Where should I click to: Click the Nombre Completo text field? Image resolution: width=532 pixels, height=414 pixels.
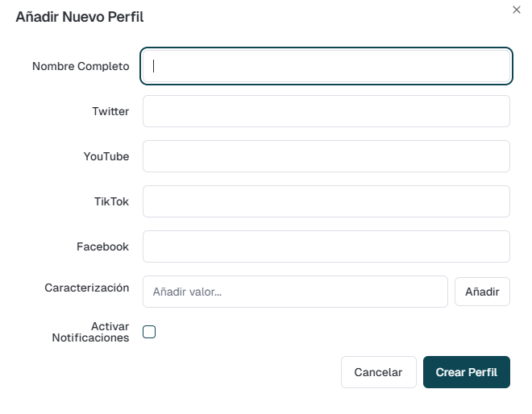click(x=326, y=66)
